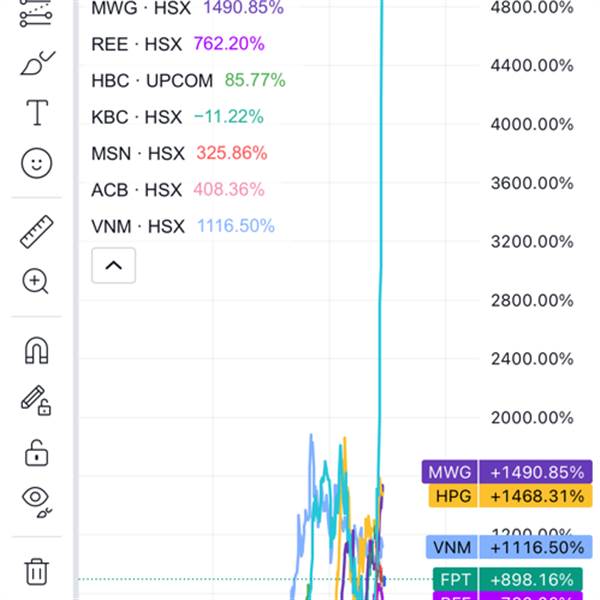Hide all drawings with eye icon
The height and width of the screenshot is (600, 600).
37,500
